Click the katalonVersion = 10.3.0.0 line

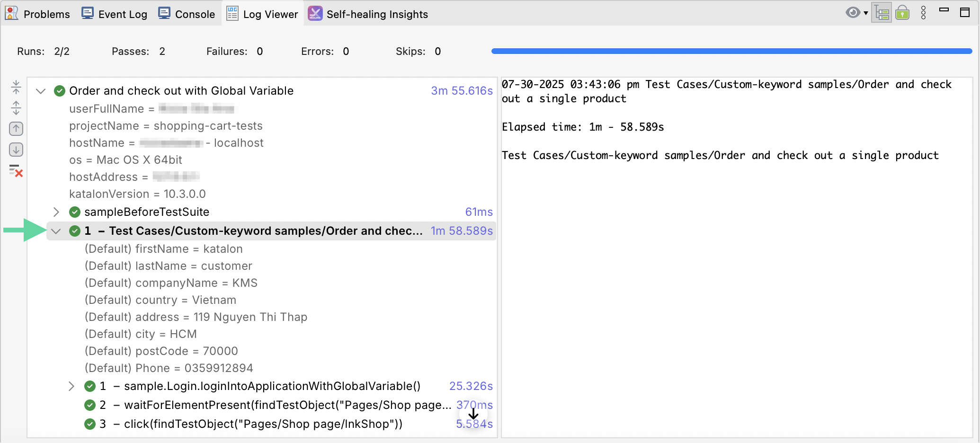click(x=137, y=194)
